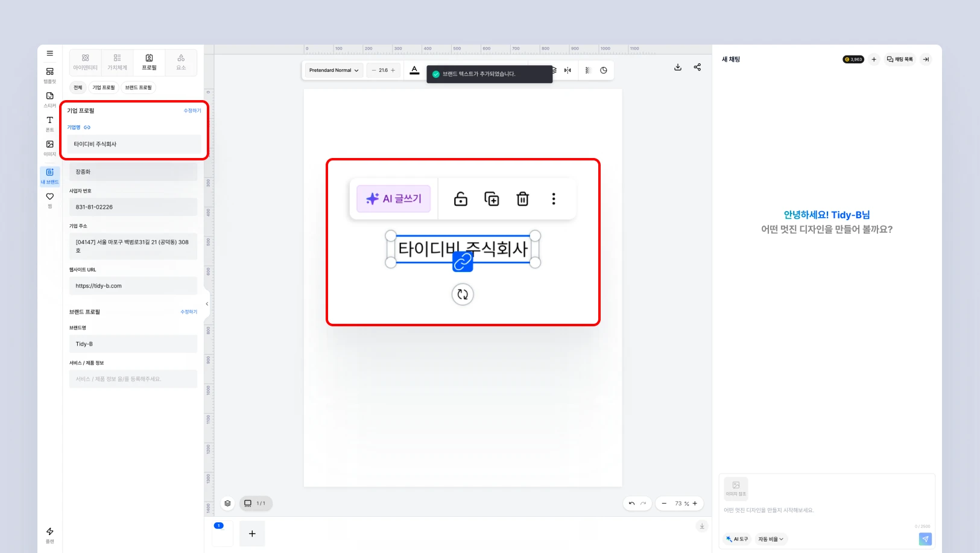980x553 pixels.
Task: Increase font size with plus button
Action: point(393,71)
